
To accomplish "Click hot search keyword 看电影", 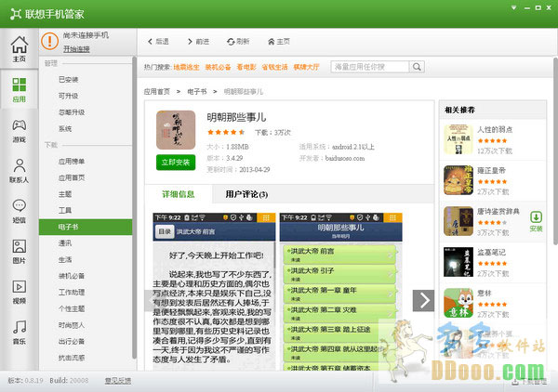I will [246, 67].
